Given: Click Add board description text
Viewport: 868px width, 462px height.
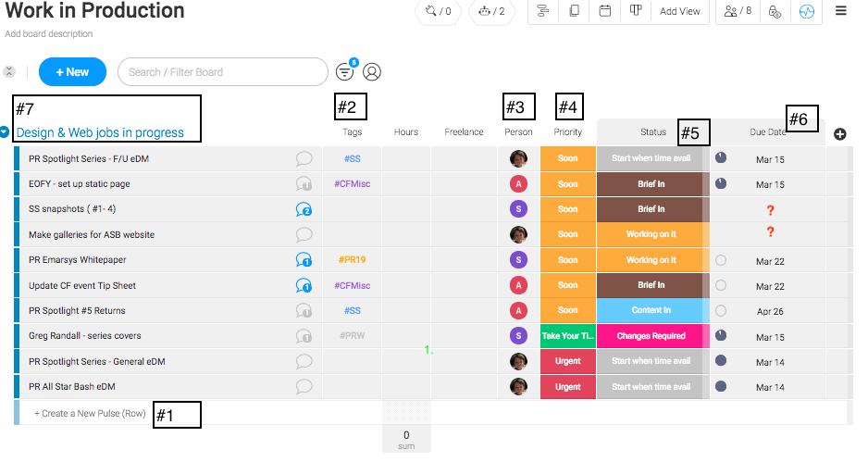Looking at the screenshot, I should [x=49, y=33].
